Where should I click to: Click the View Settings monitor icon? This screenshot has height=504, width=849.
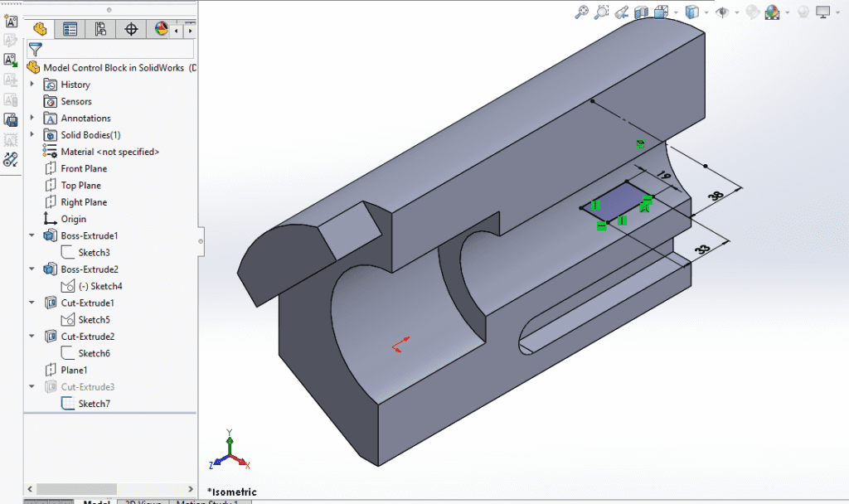823,12
